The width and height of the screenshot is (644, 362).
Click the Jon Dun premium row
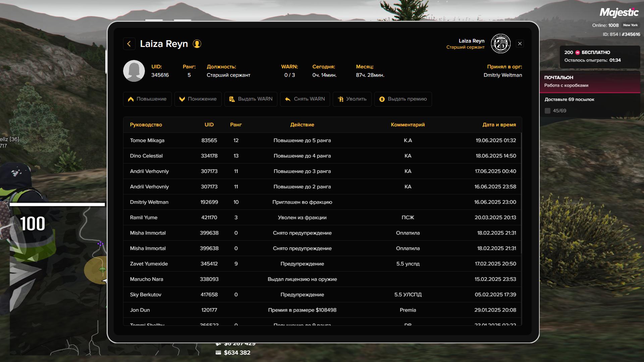(x=322, y=310)
